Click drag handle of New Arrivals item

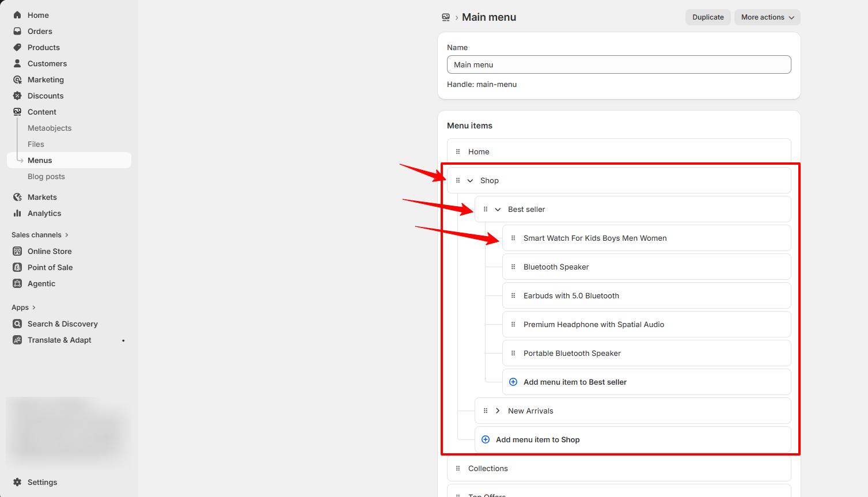tap(486, 411)
